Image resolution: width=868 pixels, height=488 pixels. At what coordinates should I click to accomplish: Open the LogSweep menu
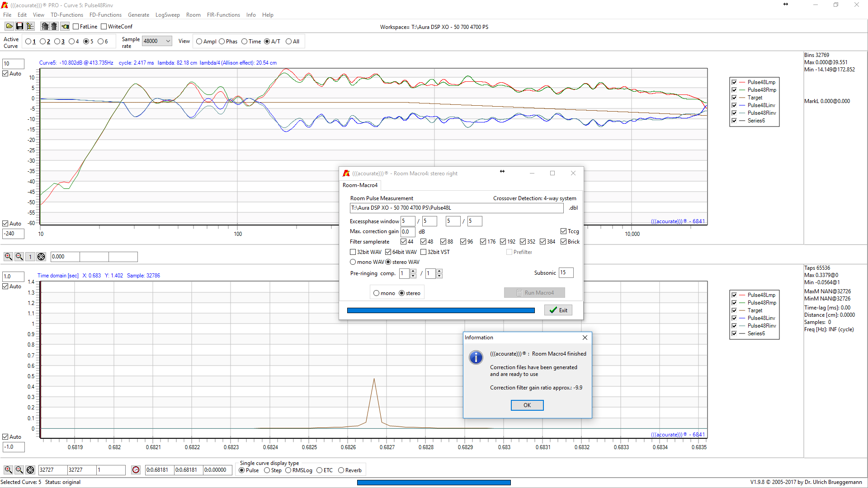click(167, 15)
